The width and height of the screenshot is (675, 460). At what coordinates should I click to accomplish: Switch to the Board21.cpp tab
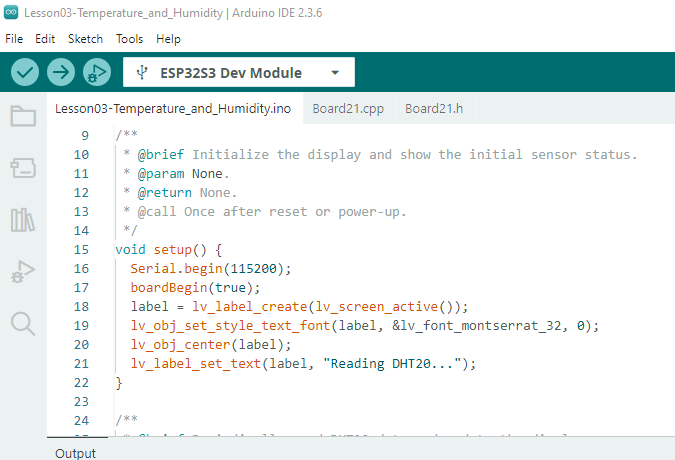point(348,108)
